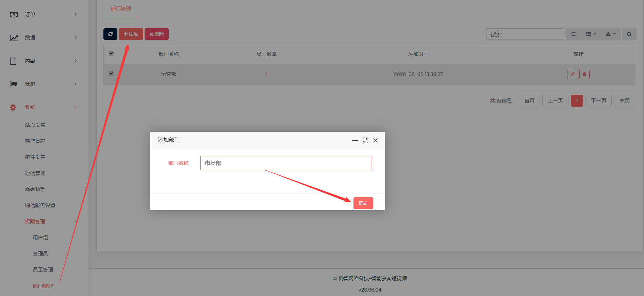The height and width of the screenshot is (296, 644).
Task: Click the marketing flag icon in sidebar
Action: [14, 84]
